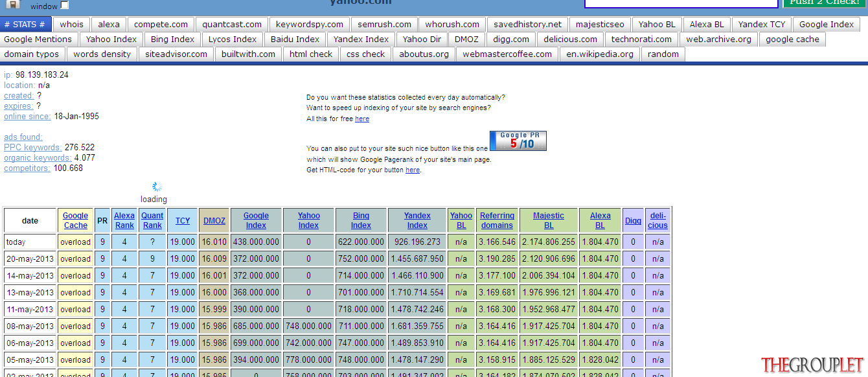Viewport: 868px width, 377px height.
Task: Open the 'PPC keywords:' link
Action: click(33, 148)
